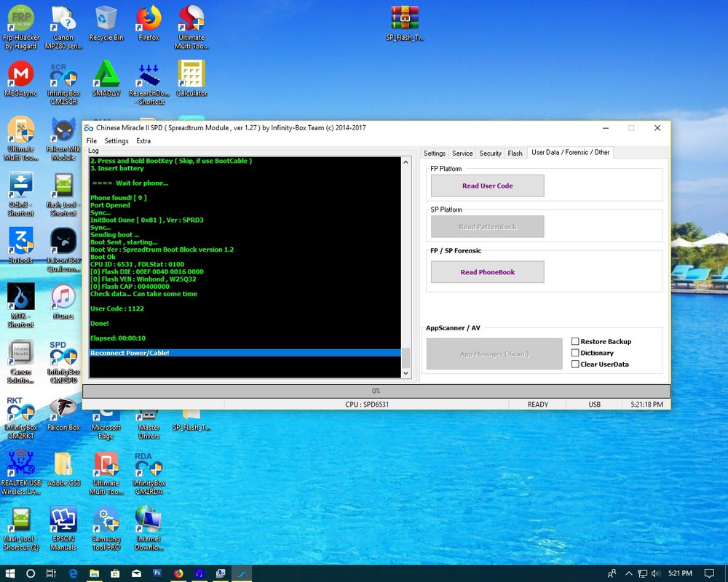Click the USB status bar entry

click(x=594, y=404)
